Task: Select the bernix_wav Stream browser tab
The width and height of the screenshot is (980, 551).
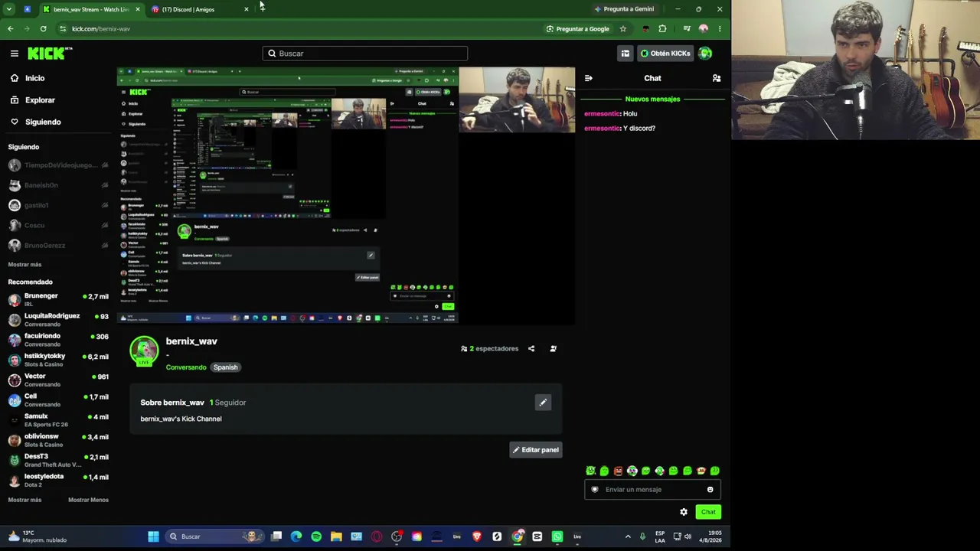Action: click(x=90, y=9)
